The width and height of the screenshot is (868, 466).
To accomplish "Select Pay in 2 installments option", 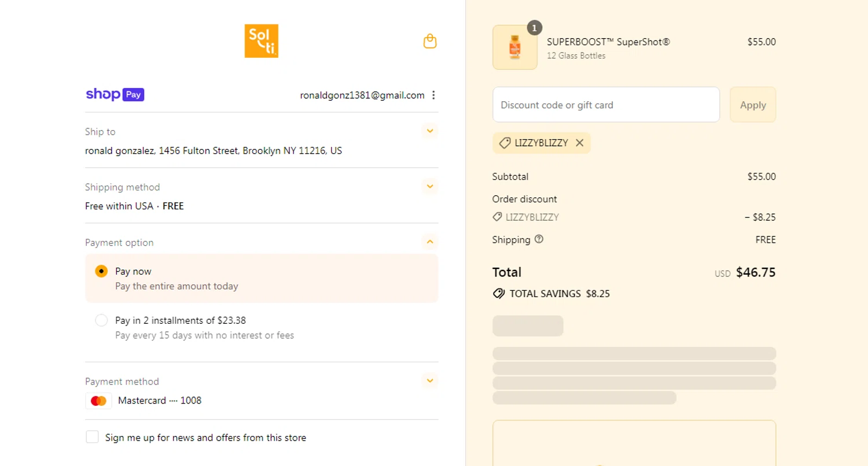I will coord(101,320).
